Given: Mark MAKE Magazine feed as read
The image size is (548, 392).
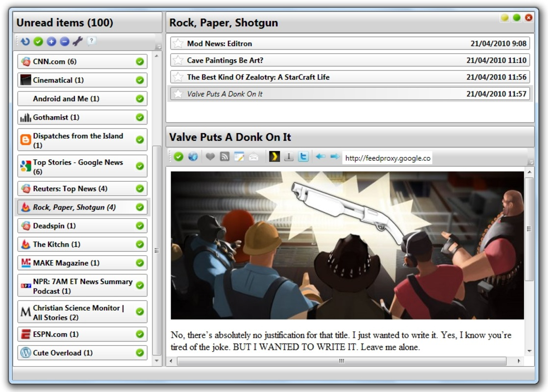Looking at the screenshot, I should point(140,263).
